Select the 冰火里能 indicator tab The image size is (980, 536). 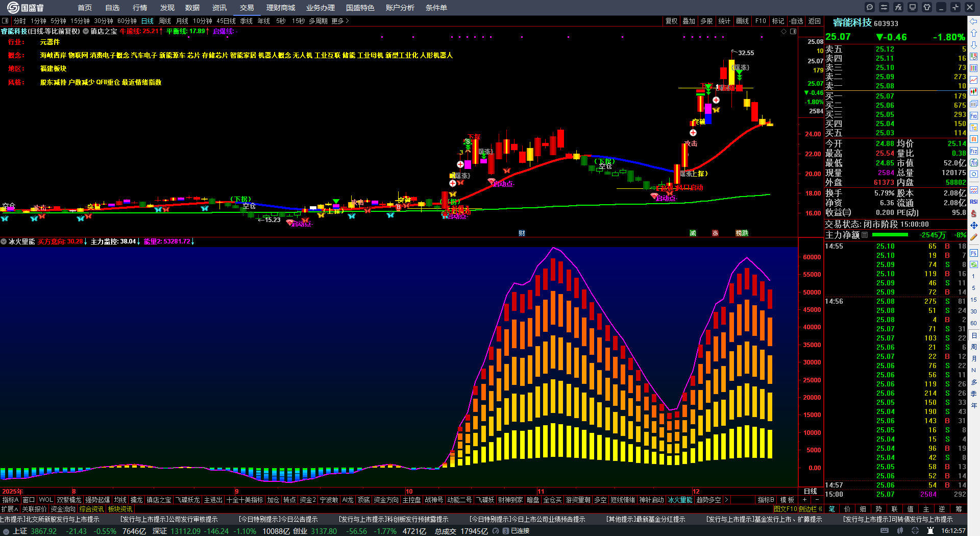[x=680, y=500]
